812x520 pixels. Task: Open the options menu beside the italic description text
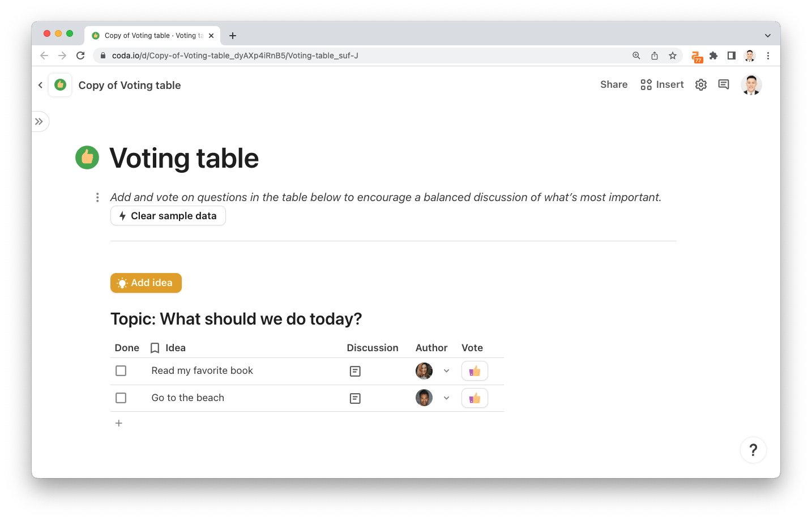(97, 197)
